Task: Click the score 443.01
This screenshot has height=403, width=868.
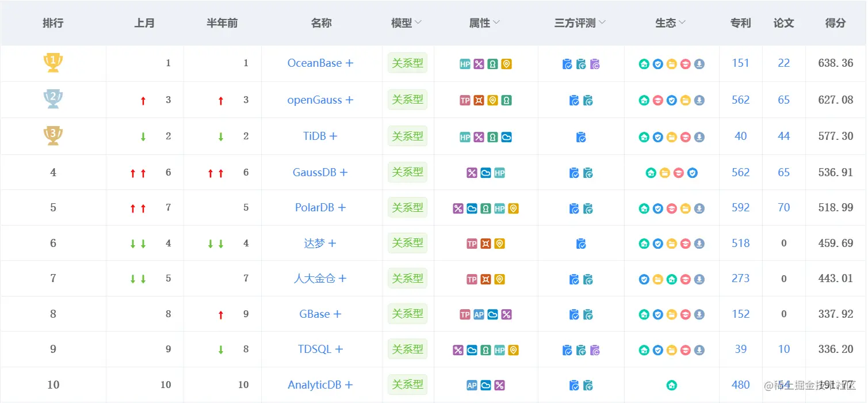Action: pos(836,279)
